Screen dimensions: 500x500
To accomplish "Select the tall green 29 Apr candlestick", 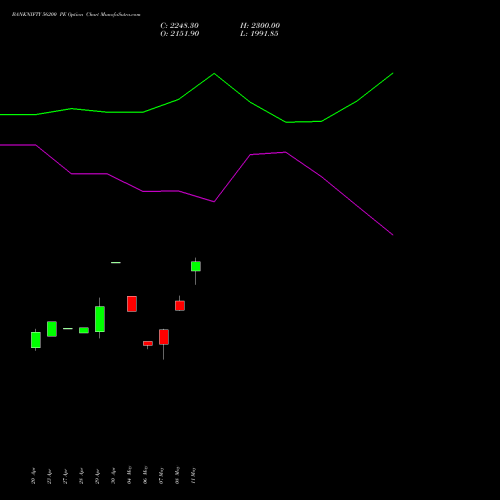I will coord(100,319).
